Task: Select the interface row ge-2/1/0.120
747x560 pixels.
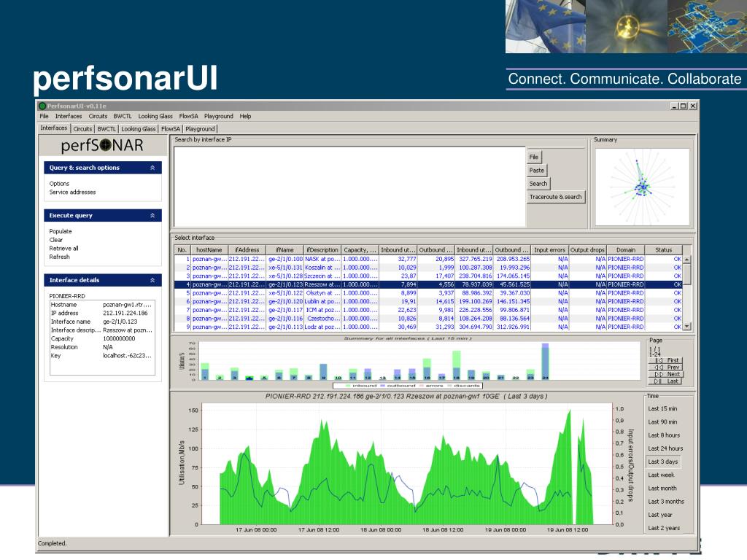Action: point(428,302)
